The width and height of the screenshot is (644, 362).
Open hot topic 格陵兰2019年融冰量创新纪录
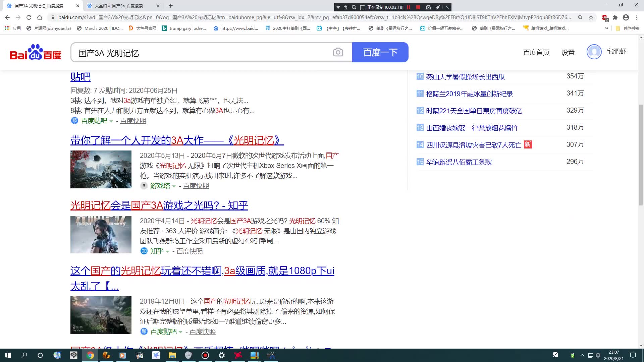[469, 94]
